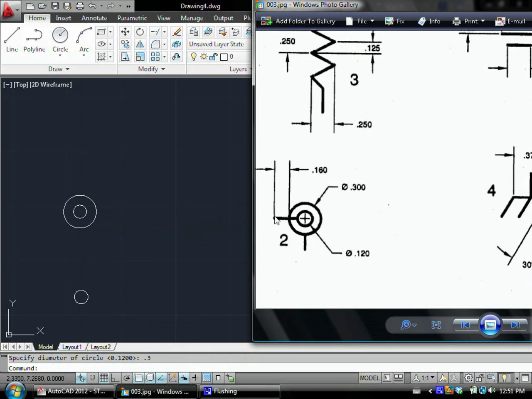The image size is (532, 399).
Task: Undo the last action
Action: pyautogui.click(x=92, y=6)
